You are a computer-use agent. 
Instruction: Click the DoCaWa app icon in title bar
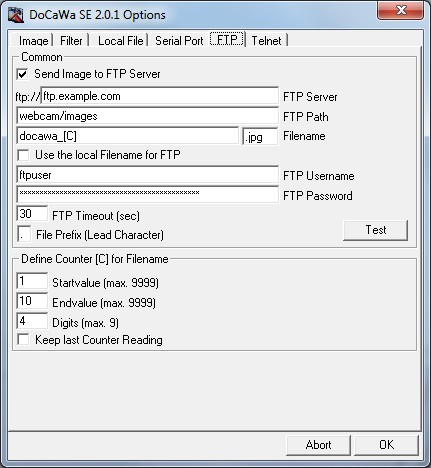(16, 15)
